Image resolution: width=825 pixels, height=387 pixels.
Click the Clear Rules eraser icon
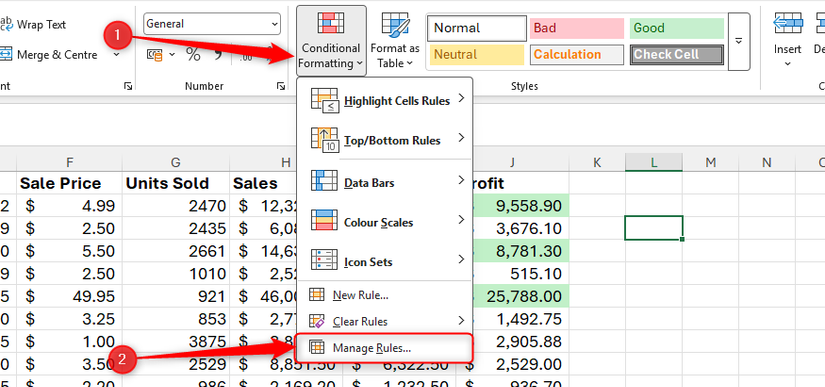(316, 321)
